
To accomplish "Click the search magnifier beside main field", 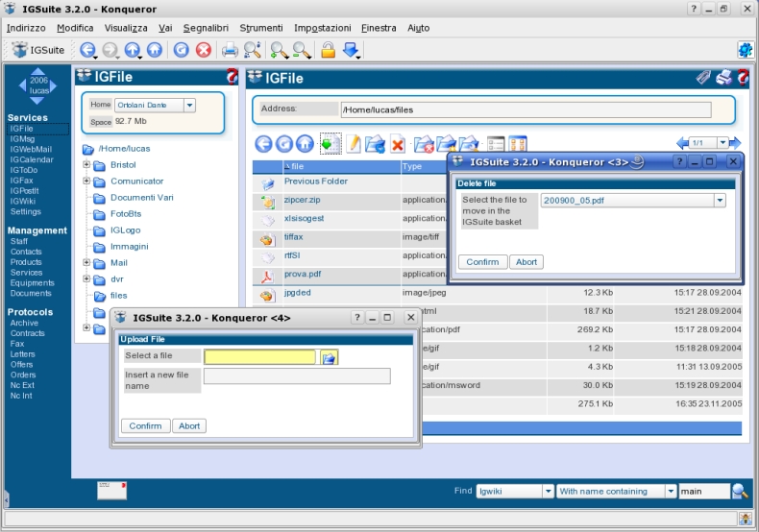I will [740, 491].
